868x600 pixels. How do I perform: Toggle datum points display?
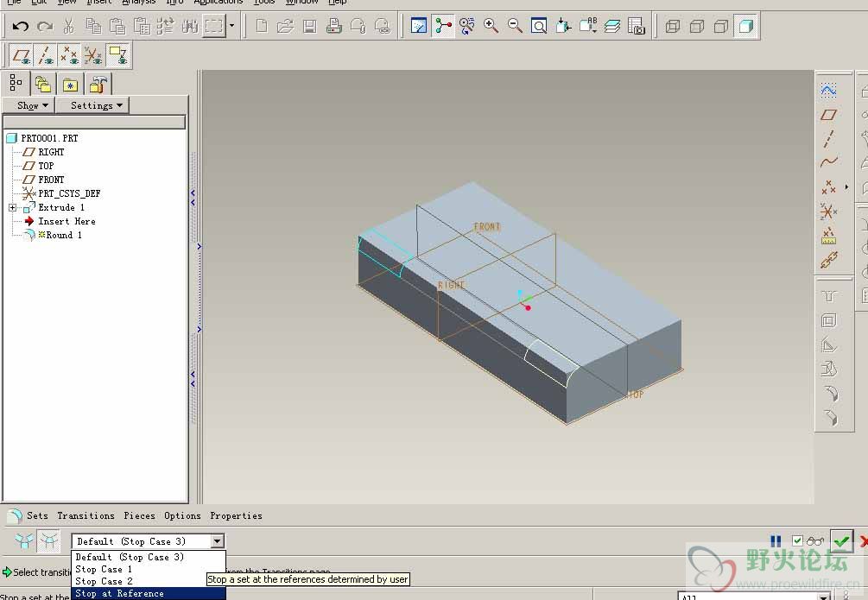pyautogui.click(x=69, y=56)
